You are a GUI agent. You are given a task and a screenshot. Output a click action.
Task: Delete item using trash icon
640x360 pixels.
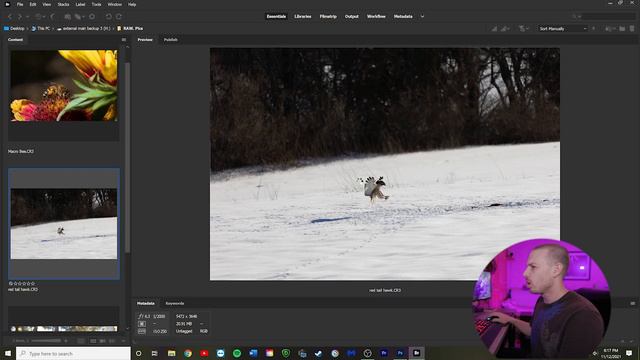click(x=632, y=29)
